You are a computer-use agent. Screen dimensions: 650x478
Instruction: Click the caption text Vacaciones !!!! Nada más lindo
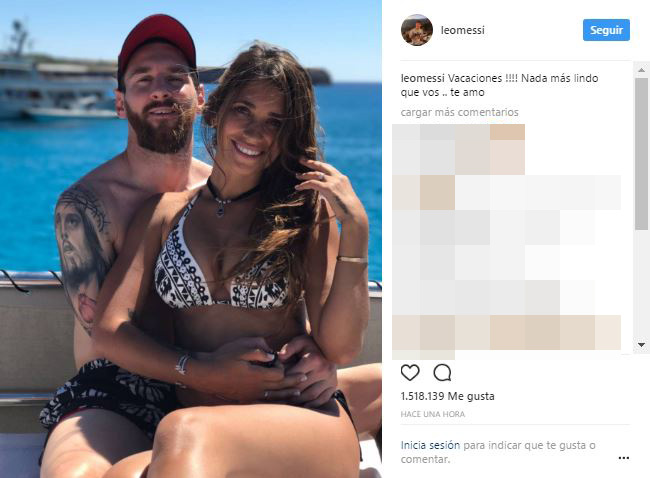tap(523, 78)
